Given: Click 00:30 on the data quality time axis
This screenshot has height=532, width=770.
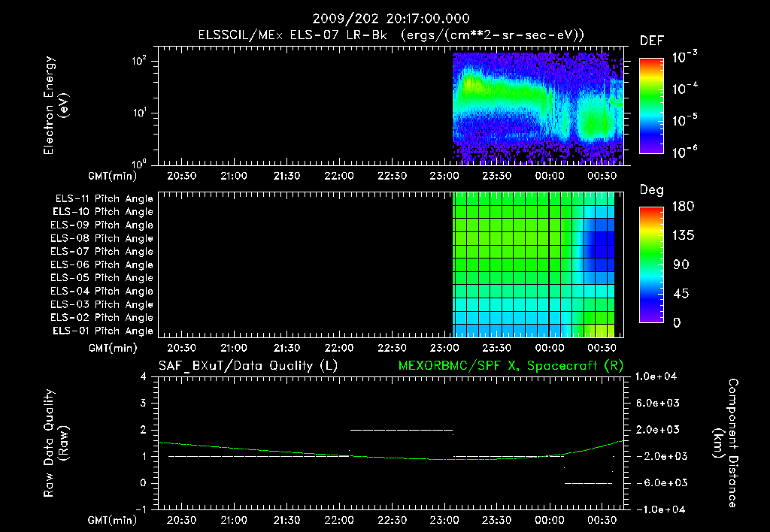Looking at the screenshot, I should pos(602,520).
